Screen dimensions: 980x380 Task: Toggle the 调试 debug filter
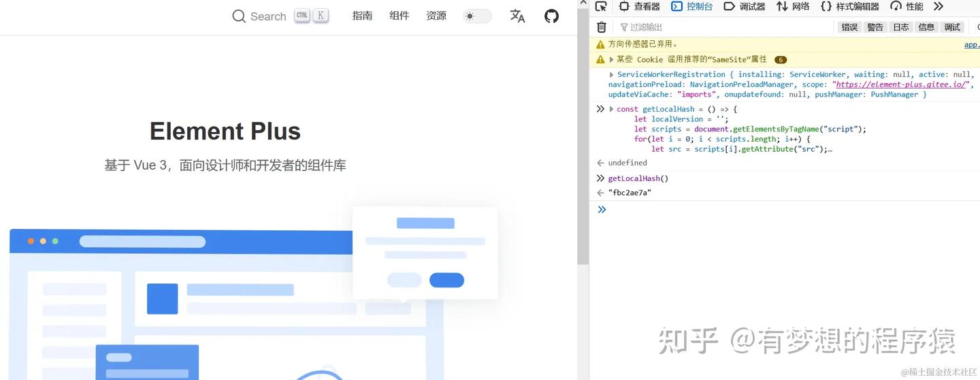pos(952,27)
